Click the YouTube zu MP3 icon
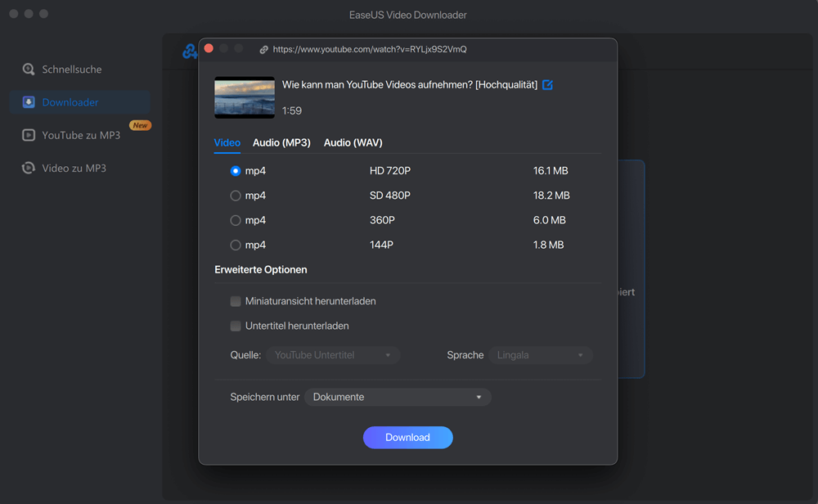The width and height of the screenshot is (818, 504). click(x=29, y=135)
